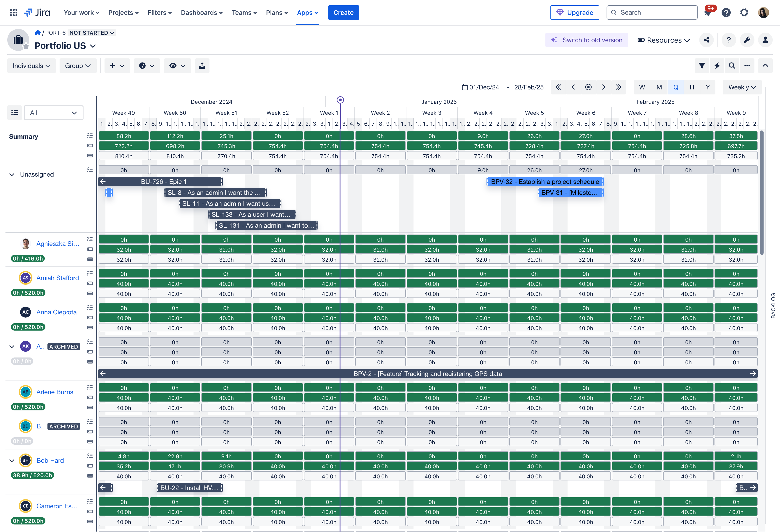Click the export upload icon
Viewport: 780px width, 532px height.
click(x=202, y=66)
